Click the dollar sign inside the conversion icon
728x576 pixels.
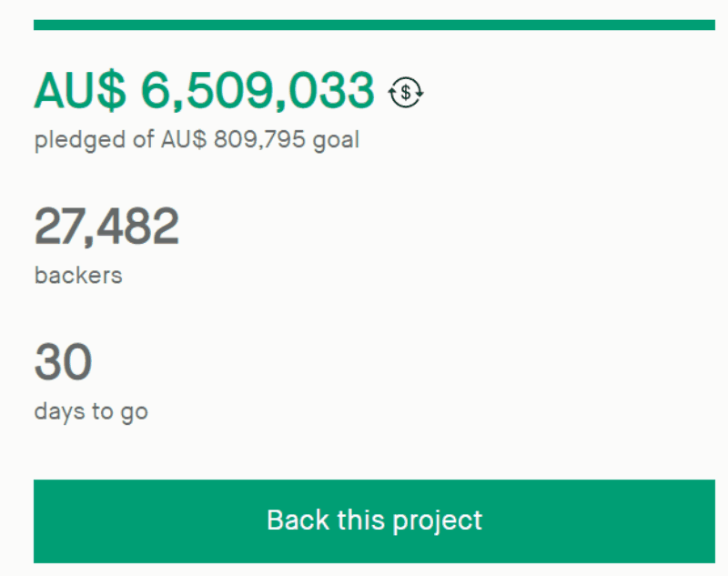pos(407,91)
